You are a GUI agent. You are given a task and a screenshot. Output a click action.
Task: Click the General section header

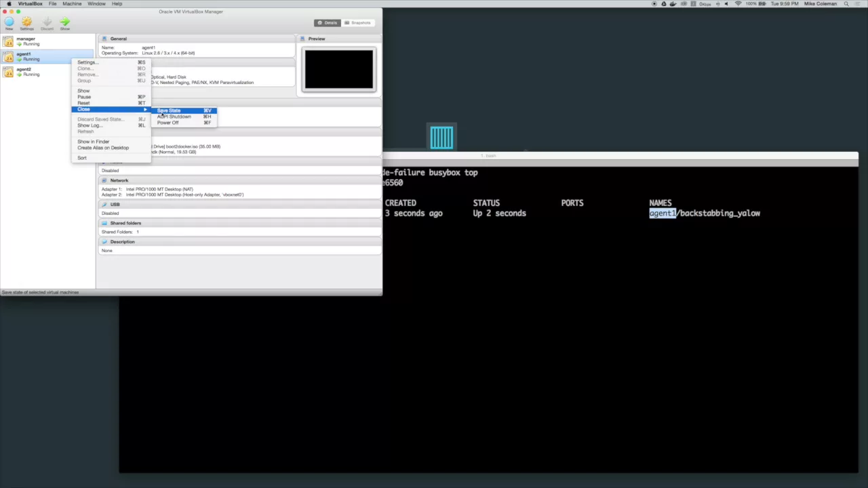pyautogui.click(x=197, y=39)
